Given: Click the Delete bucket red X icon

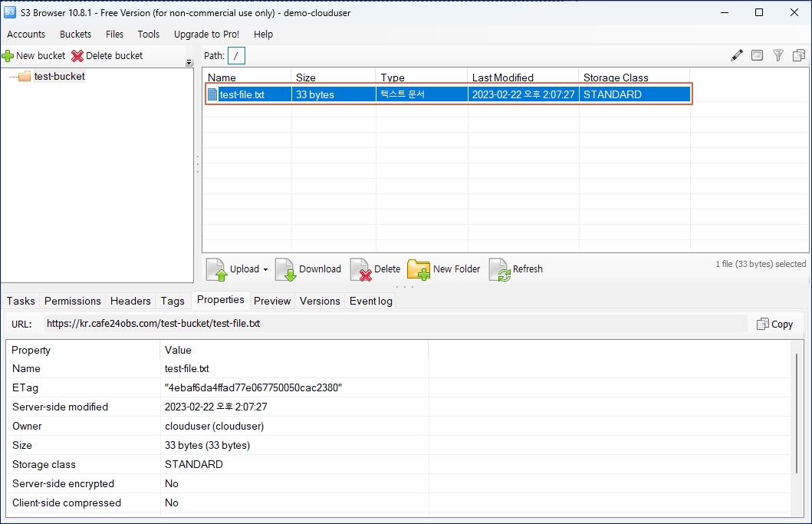Looking at the screenshot, I should click(77, 56).
